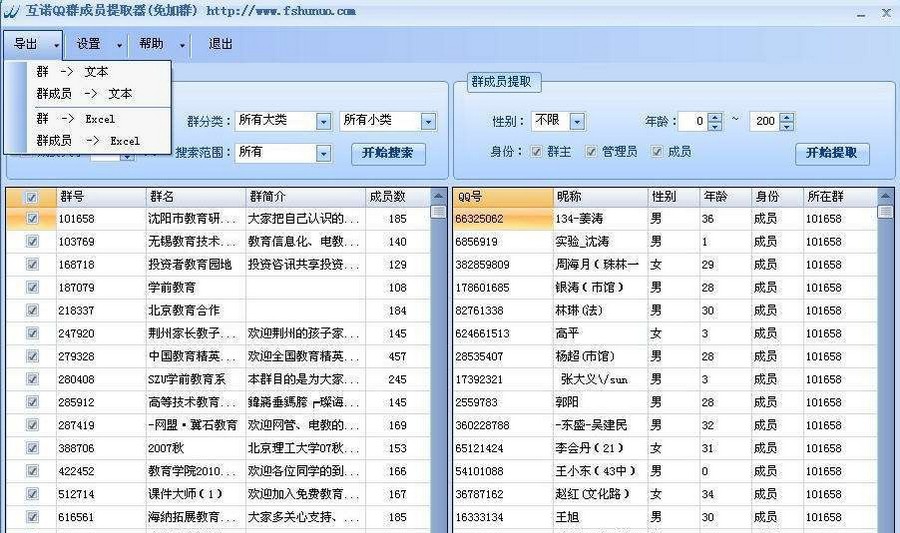Open the 性别 不限 gender dropdown

pos(577,121)
